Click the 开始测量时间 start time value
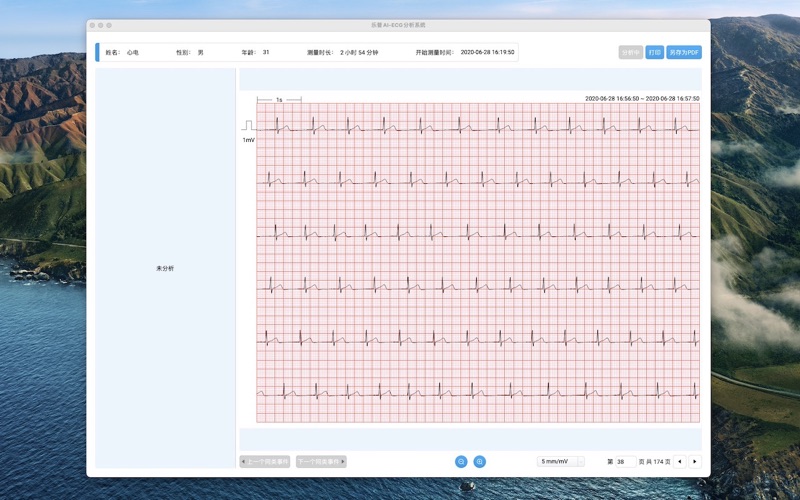The image size is (800, 500). pos(487,52)
